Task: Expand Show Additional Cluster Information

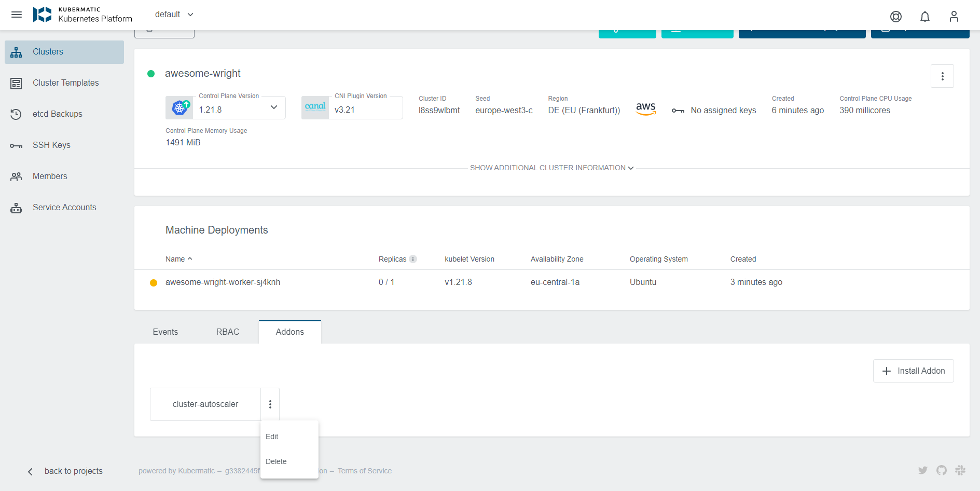Action: (x=551, y=168)
